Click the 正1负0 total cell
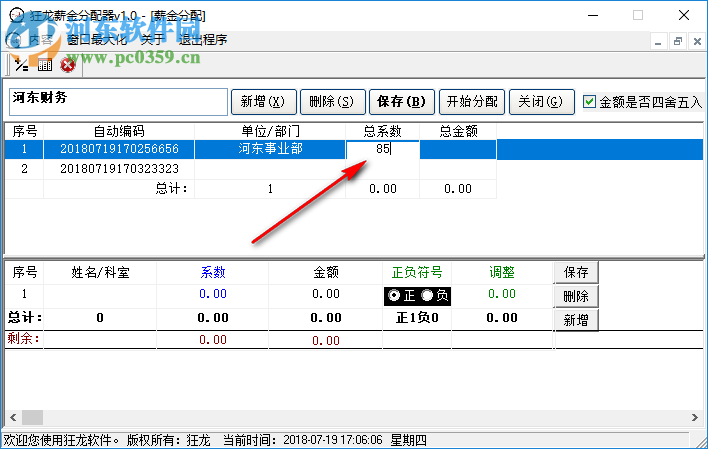Image resolution: width=708 pixels, height=449 pixels. [x=417, y=318]
